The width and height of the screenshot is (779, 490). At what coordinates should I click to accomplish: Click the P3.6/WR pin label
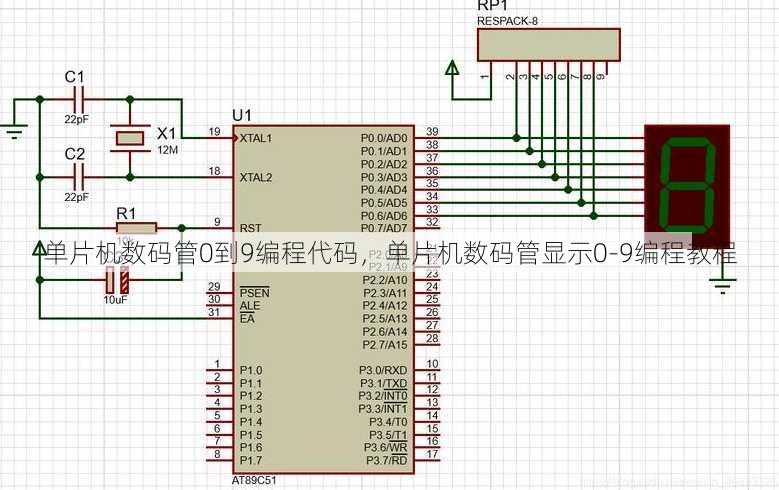pos(386,447)
